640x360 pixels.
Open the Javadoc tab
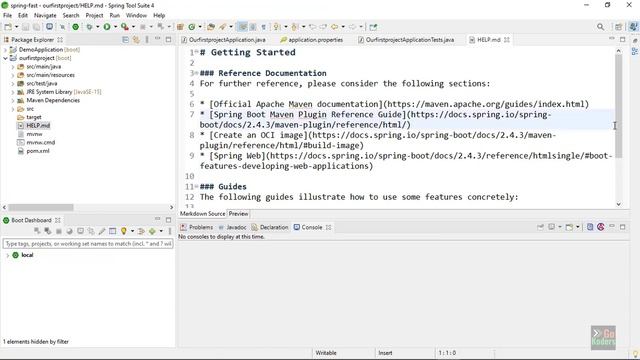click(x=232, y=227)
